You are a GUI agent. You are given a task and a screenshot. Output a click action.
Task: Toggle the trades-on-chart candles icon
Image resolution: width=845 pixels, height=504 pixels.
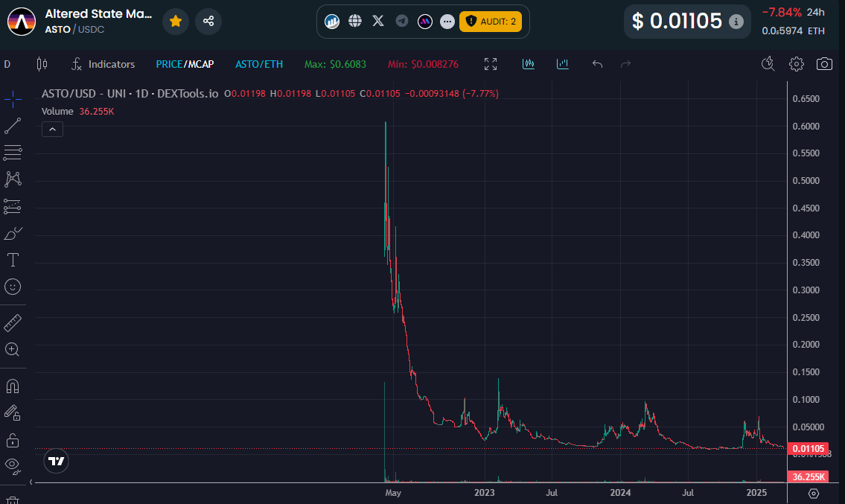tap(528, 64)
